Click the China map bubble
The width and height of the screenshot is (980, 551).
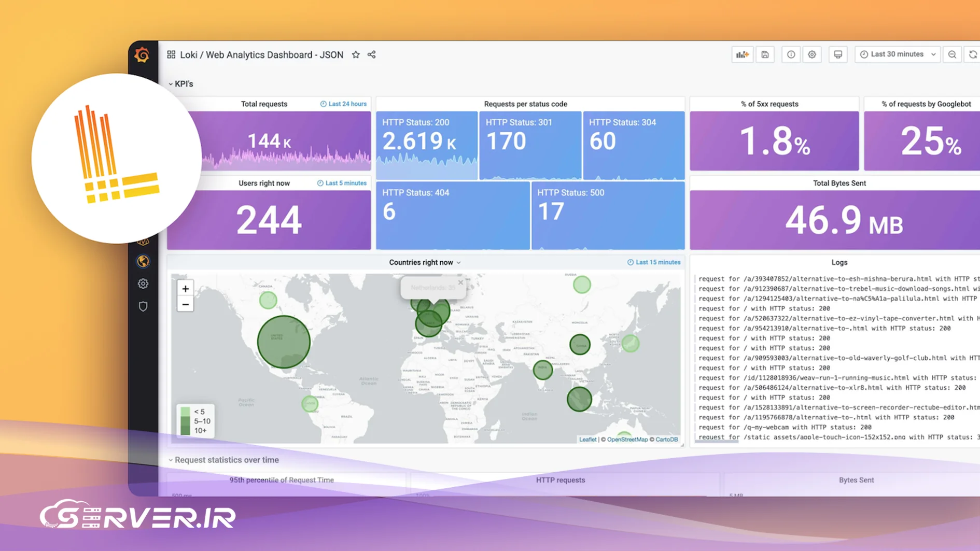(580, 344)
